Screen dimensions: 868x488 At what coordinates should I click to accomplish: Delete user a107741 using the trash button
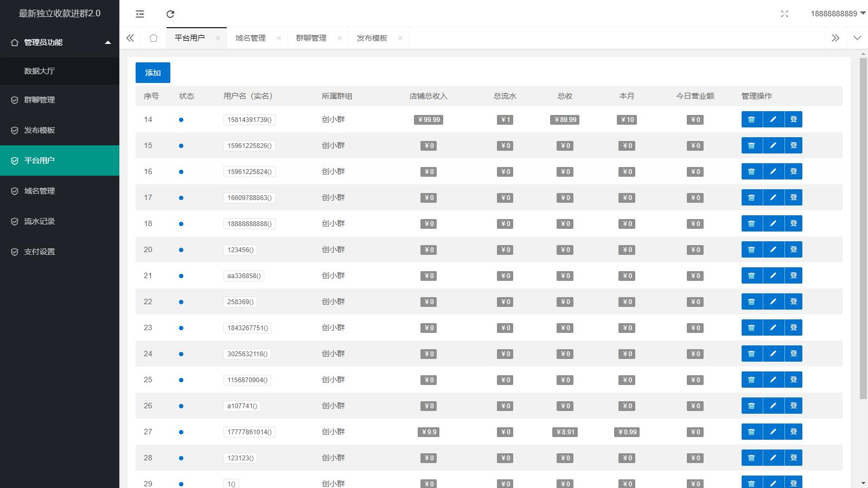pos(752,406)
